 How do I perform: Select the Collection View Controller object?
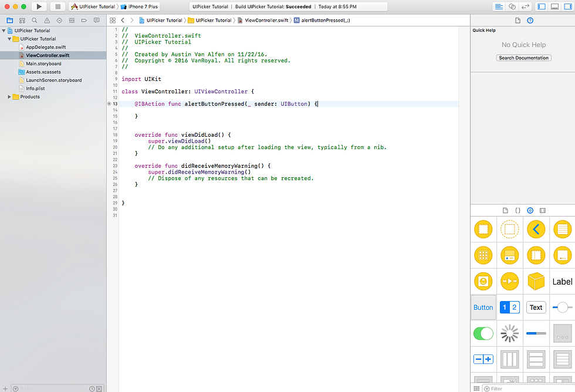click(483, 255)
